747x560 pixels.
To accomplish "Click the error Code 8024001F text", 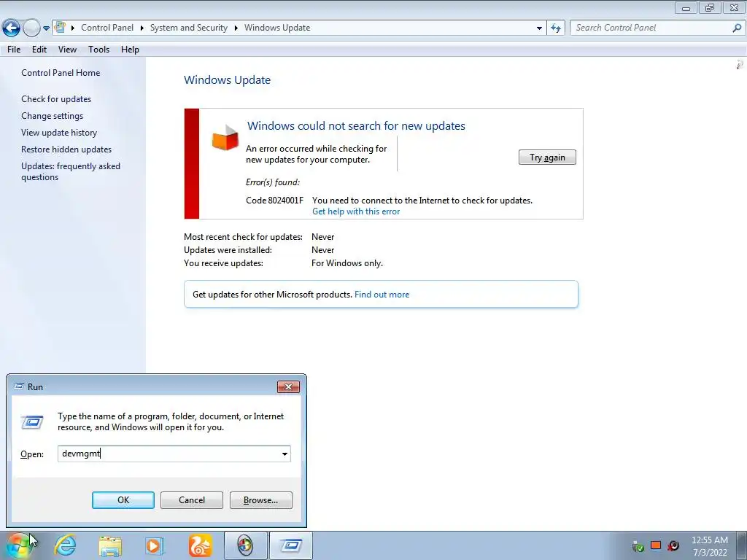I will (274, 201).
